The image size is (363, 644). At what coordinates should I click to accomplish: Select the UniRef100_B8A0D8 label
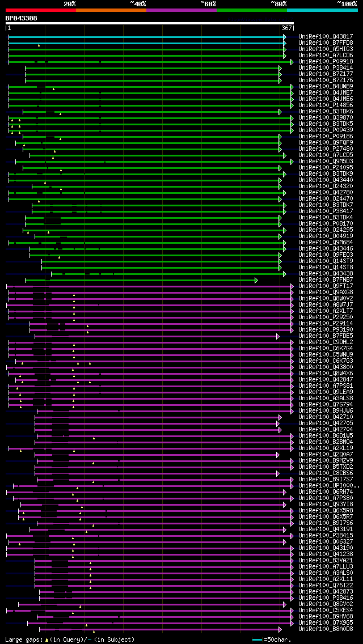(x=326, y=629)
